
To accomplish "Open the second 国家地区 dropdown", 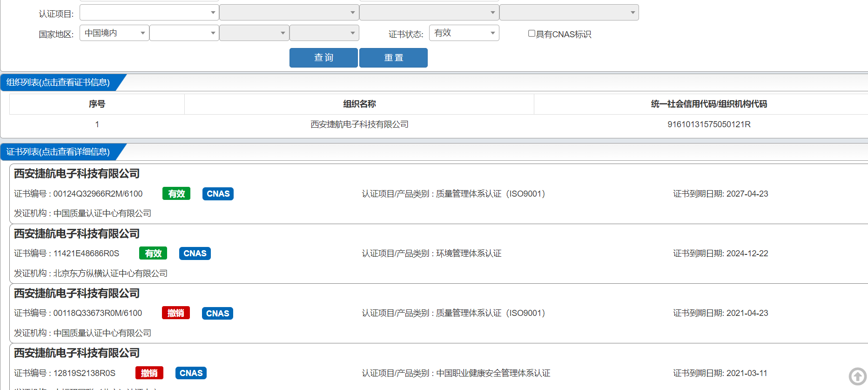I will [x=184, y=33].
